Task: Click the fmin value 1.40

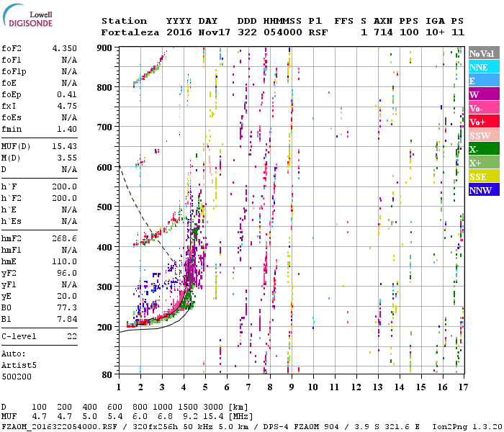Action: [67, 129]
